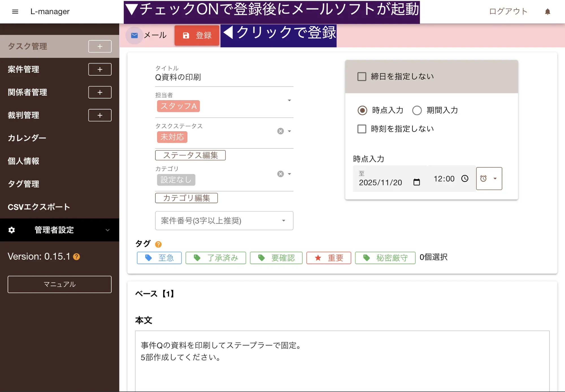
Task: Click the ステータス編集 button
Action: click(190, 155)
